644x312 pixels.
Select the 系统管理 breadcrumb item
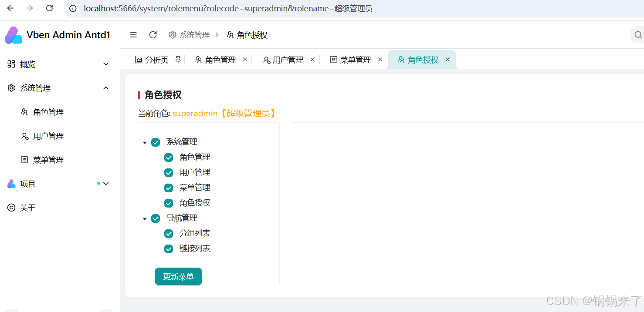194,35
